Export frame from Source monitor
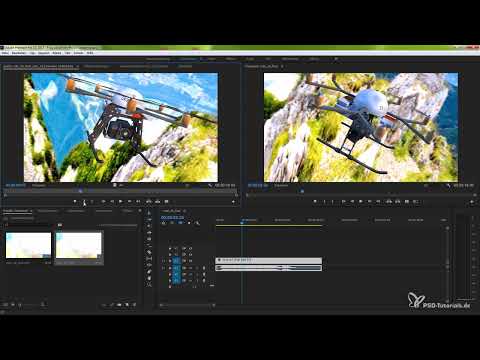480x360 pixels. (x=166, y=202)
